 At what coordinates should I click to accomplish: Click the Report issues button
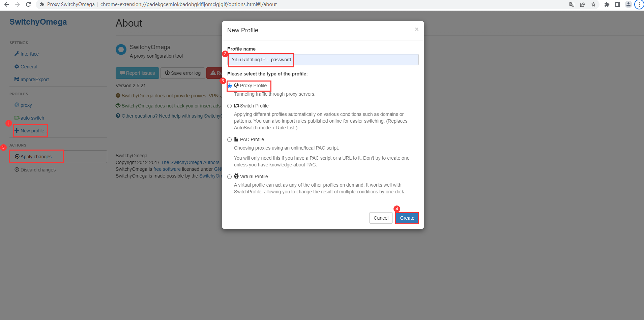point(137,73)
